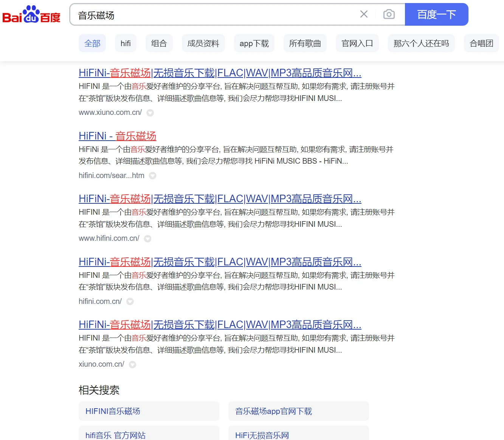
Task: Clear the search box with X icon
Action: (x=364, y=14)
